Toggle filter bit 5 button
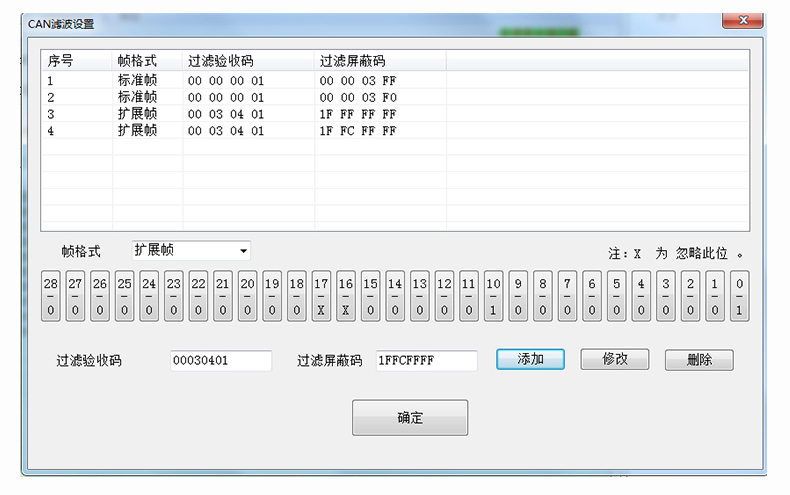This screenshot has height=495, width=790. coord(617,296)
